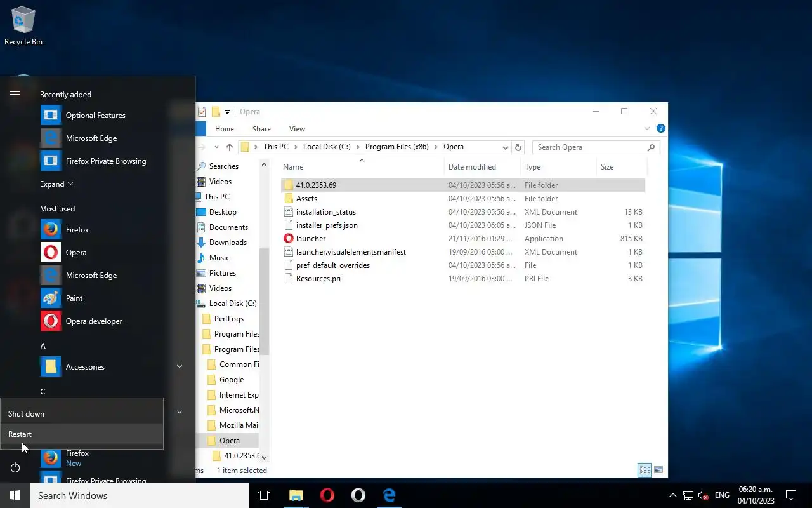This screenshot has height=508, width=812.
Task: Select PerfLogs folder in navigation tree
Action: click(x=228, y=319)
